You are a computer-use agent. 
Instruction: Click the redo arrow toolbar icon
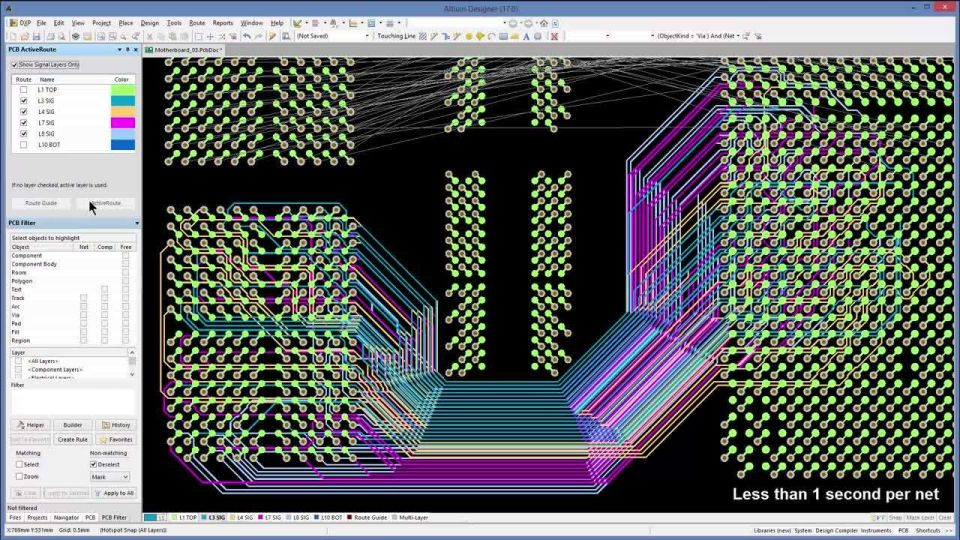[258, 36]
